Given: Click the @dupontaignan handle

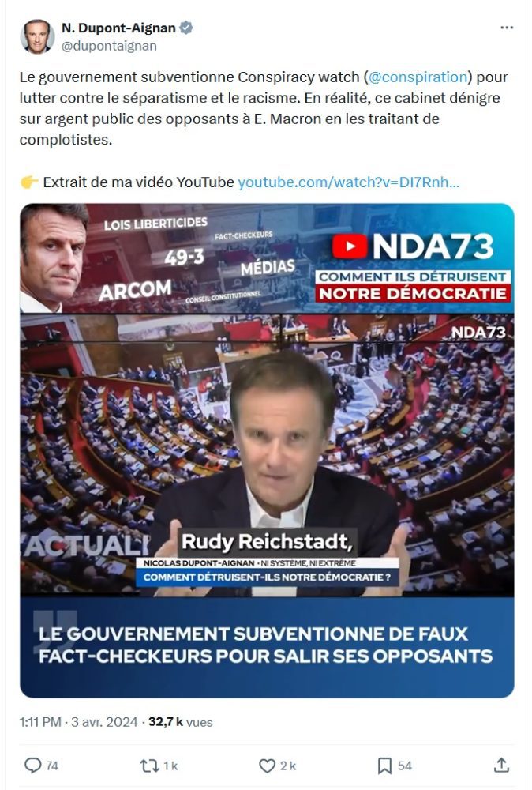Looking at the screenshot, I should [x=109, y=46].
